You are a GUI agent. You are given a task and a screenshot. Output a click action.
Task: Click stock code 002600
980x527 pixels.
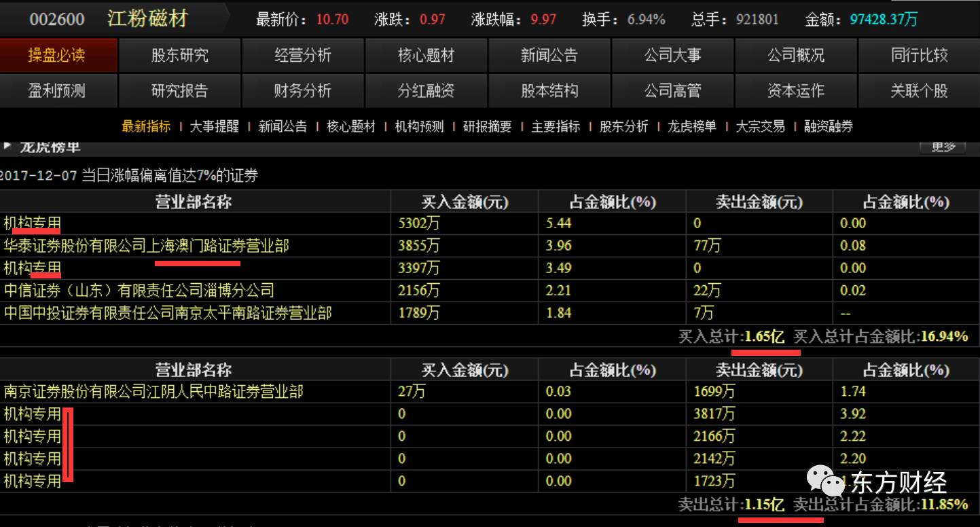[x=57, y=19]
